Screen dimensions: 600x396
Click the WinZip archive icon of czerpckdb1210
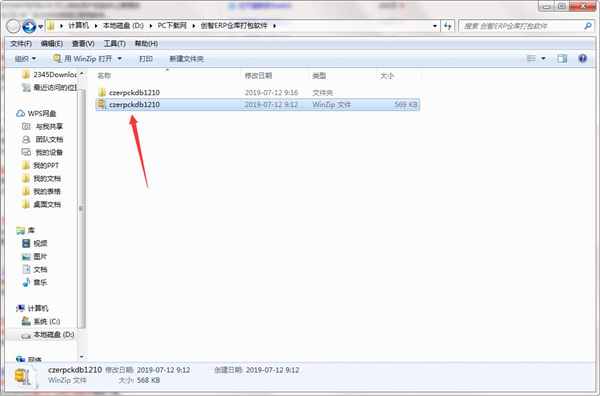pyautogui.click(x=102, y=104)
